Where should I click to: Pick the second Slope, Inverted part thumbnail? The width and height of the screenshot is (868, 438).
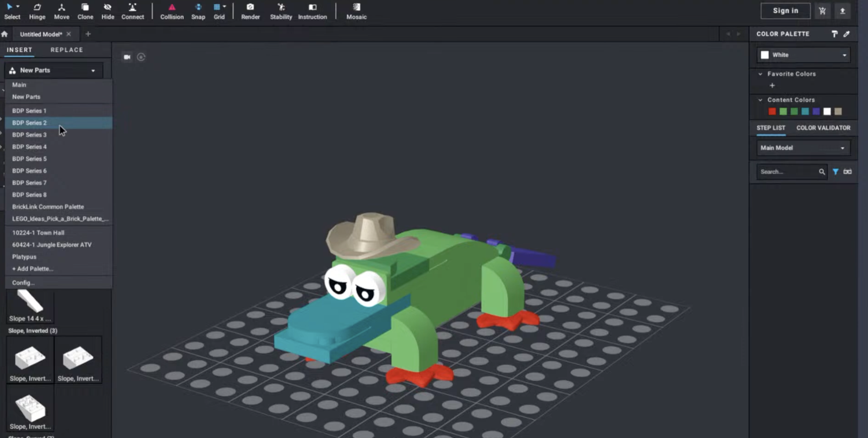pos(78,360)
